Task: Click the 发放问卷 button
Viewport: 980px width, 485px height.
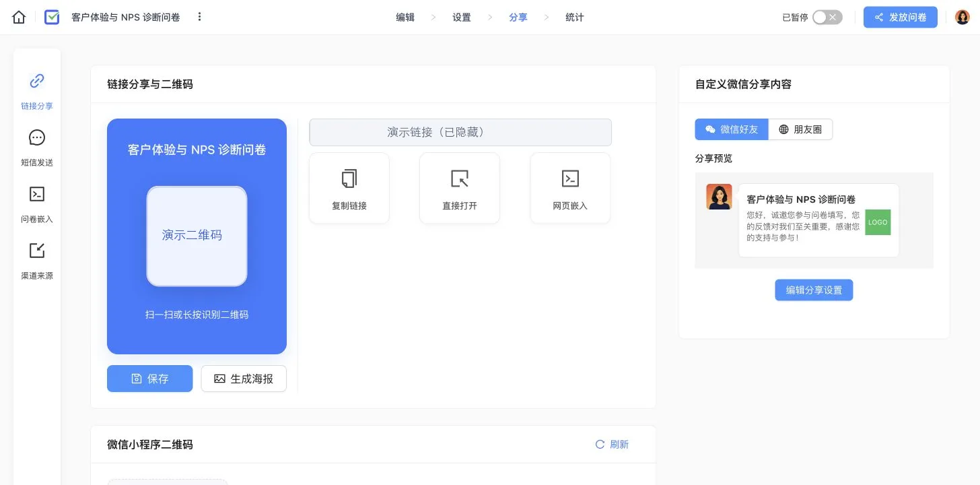Action: pyautogui.click(x=901, y=18)
